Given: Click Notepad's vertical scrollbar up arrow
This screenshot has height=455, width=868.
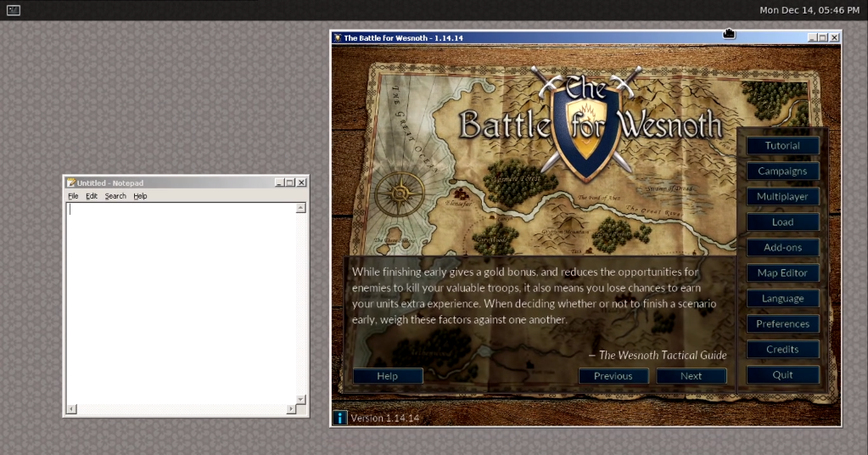Looking at the screenshot, I should [300, 208].
